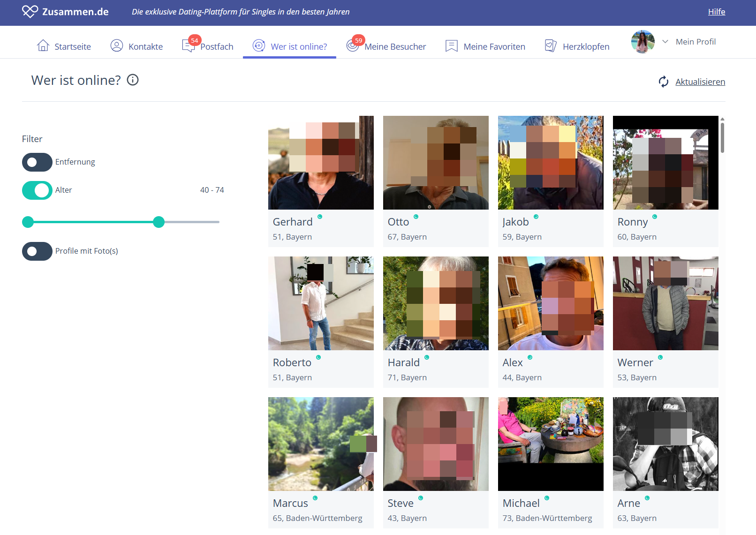
Task: Open the Postfach message icon
Action: [x=188, y=46]
